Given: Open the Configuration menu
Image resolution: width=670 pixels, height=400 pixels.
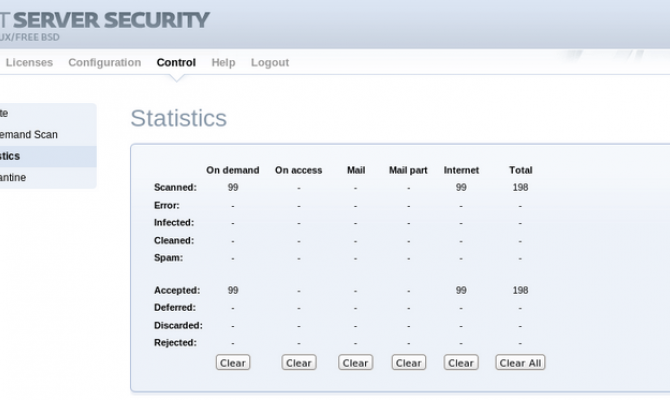Looking at the screenshot, I should point(104,62).
